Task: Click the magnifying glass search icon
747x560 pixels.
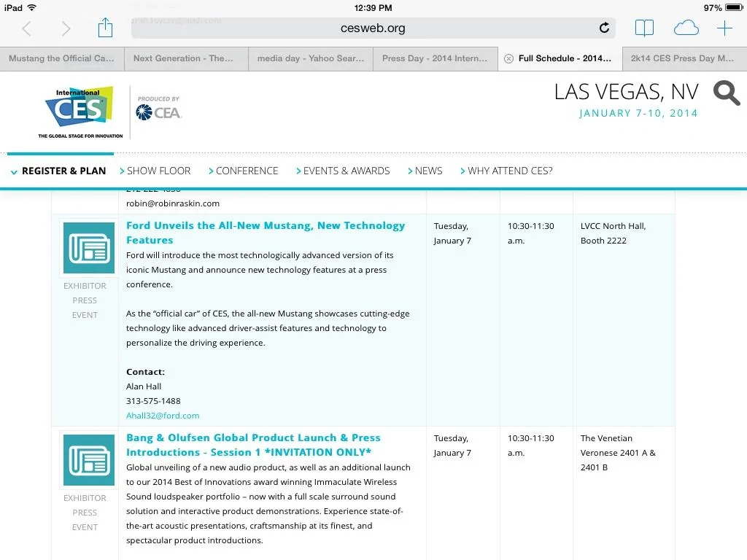Action: (x=727, y=93)
